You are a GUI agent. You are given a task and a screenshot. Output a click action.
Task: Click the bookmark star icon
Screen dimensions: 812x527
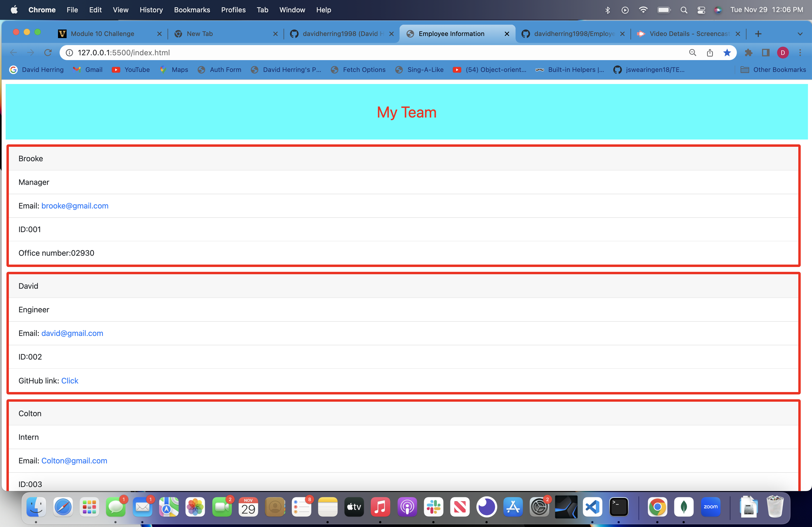(727, 53)
